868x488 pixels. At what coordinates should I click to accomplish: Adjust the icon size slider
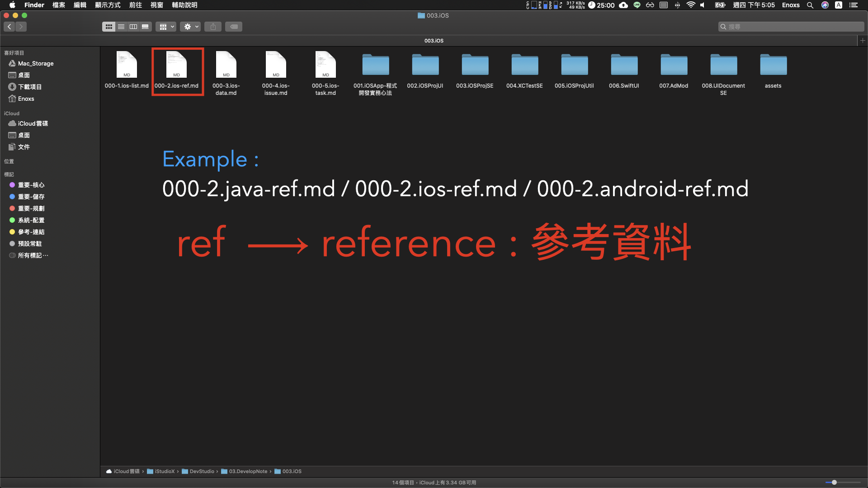pos(834,482)
